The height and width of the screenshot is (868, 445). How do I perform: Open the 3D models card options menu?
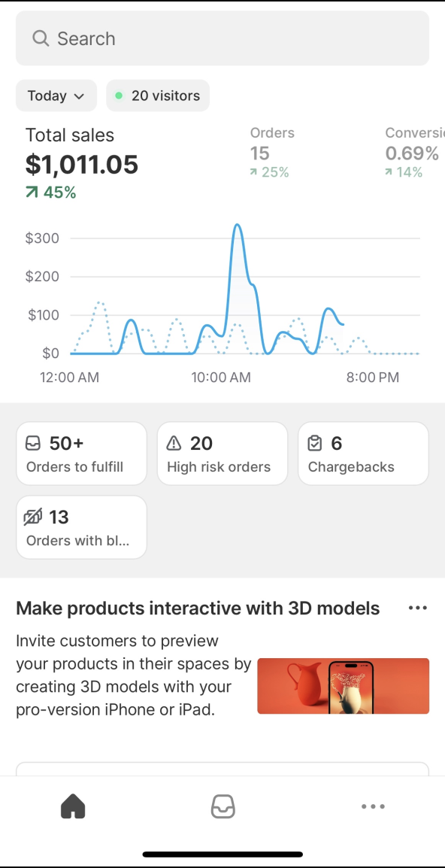tap(418, 608)
